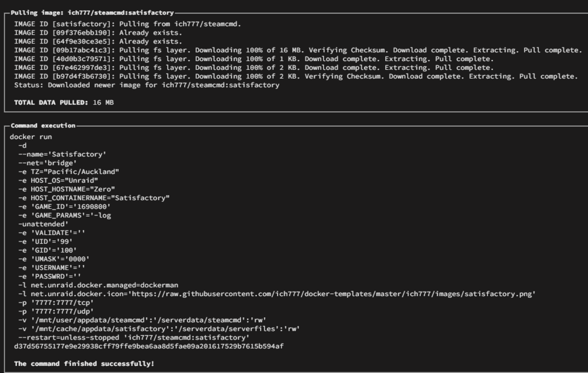This screenshot has width=588, height=373.
Task: Click the 'Pulling image: ich777/steamcmd:satisfactory' heading
Action: [x=92, y=13]
